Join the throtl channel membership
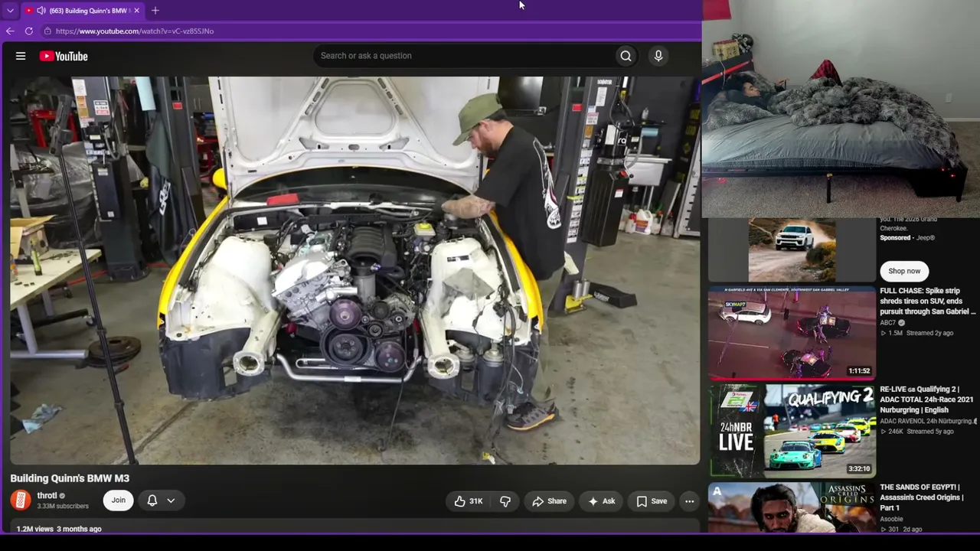The width and height of the screenshot is (980, 551). click(118, 500)
